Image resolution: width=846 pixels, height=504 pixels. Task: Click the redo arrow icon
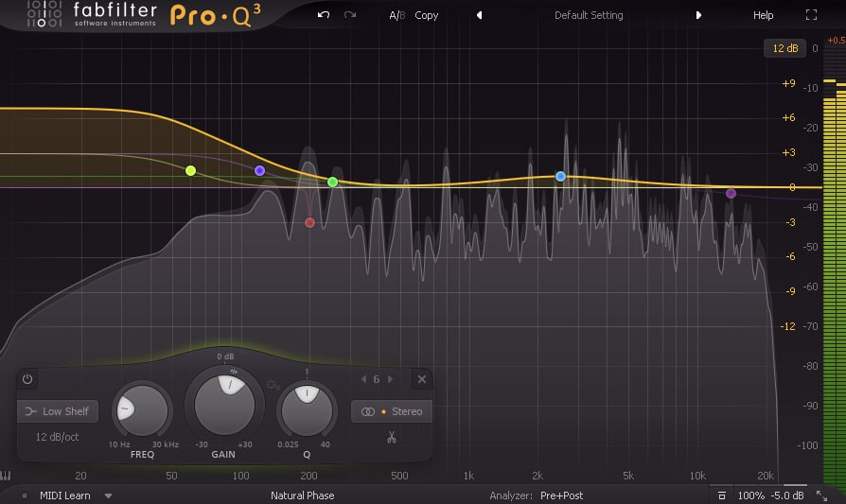pos(349,15)
